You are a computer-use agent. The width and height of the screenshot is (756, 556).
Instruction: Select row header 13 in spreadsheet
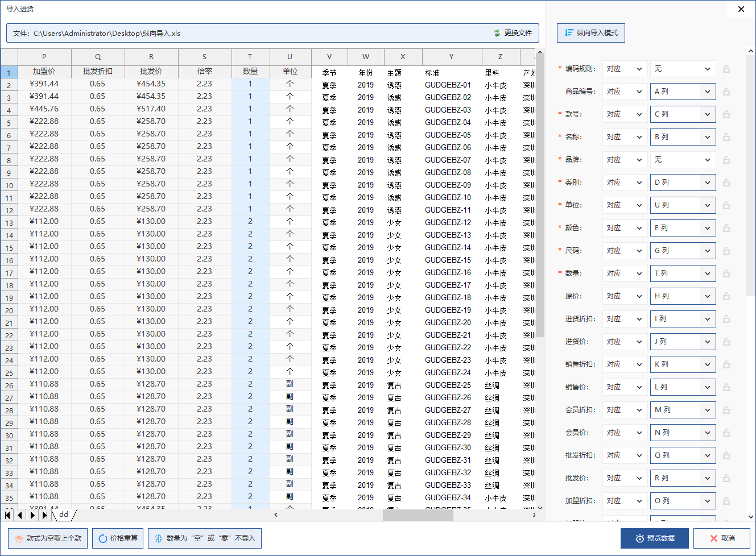tap(9, 222)
